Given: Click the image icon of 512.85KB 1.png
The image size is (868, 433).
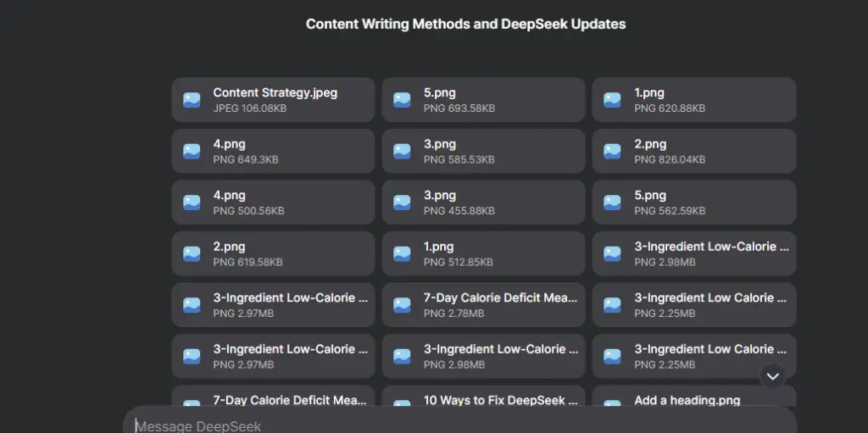Looking at the screenshot, I should [x=402, y=253].
